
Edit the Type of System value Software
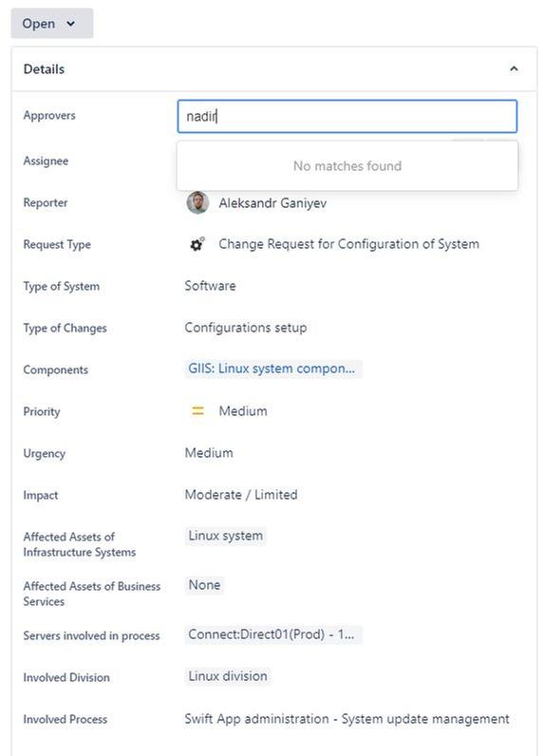(x=210, y=286)
